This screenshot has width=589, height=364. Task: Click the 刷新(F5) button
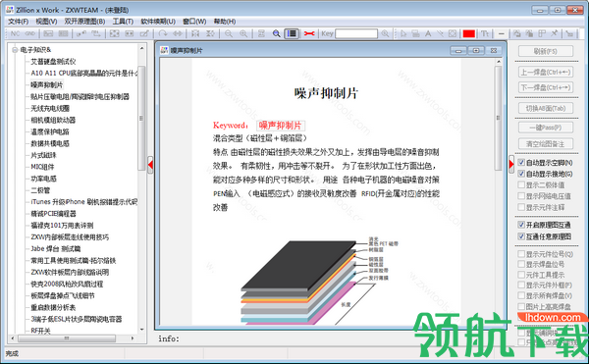coord(546,51)
